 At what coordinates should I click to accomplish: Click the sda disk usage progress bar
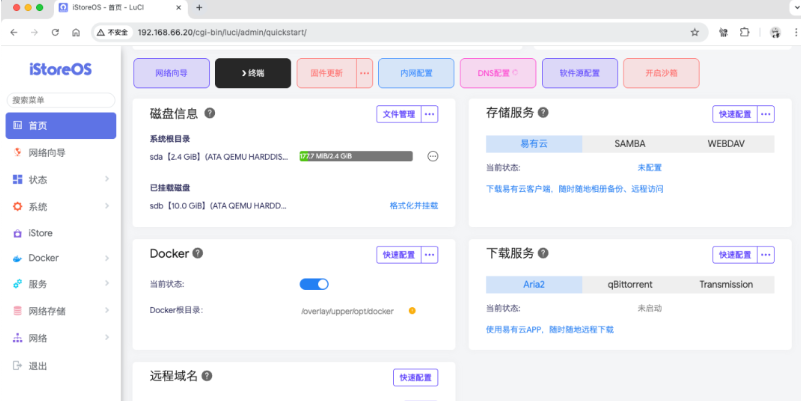coord(355,156)
